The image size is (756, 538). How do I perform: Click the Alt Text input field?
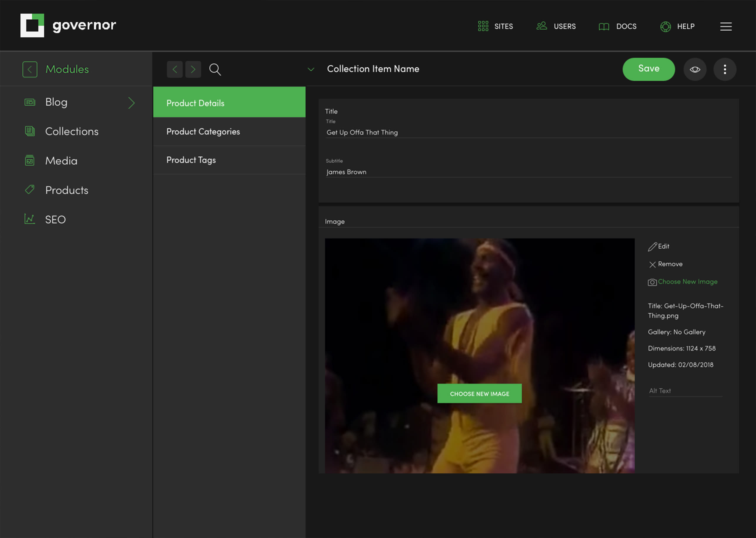pyautogui.click(x=685, y=391)
